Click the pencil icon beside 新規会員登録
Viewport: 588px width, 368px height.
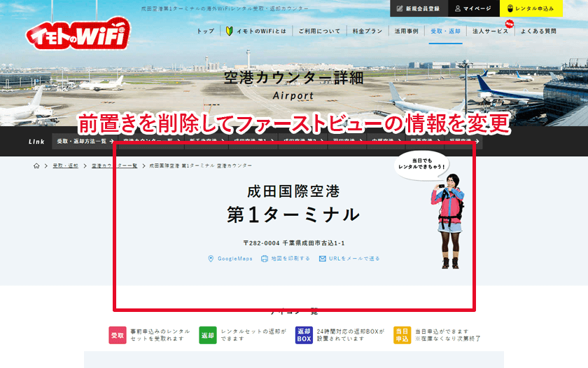coord(400,8)
